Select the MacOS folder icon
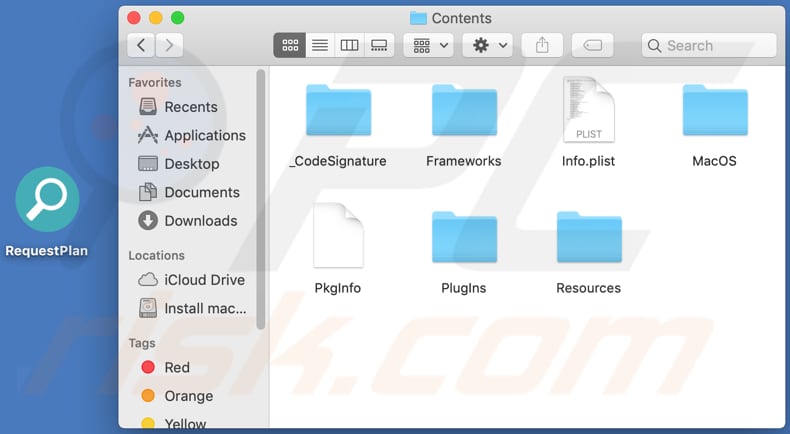Image resolution: width=790 pixels, height=434 pixels. [x=715, y=110]
